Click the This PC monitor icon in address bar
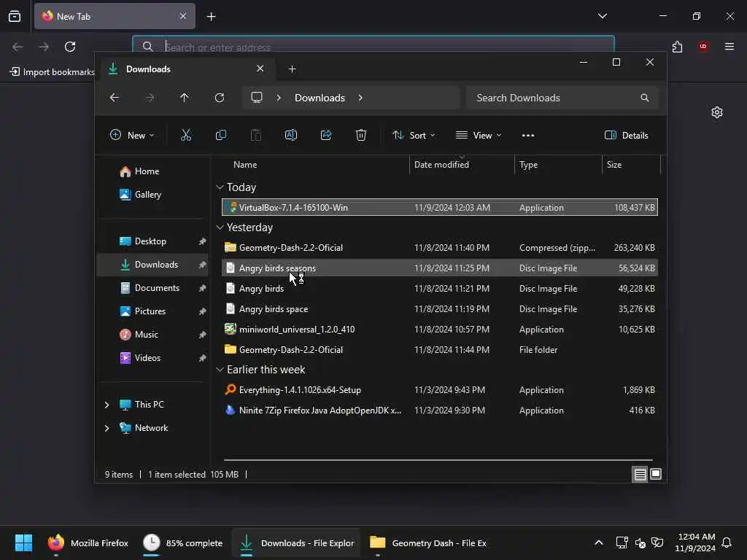Image resolution: width=747 pixels, height=560 pixels. point(257,98)
